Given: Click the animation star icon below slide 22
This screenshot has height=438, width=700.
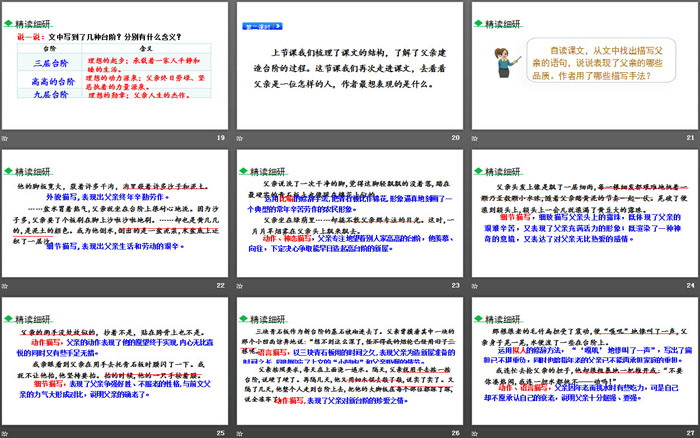Looking at the screenshot, I should pyautogui.click(x=6, y=285).
